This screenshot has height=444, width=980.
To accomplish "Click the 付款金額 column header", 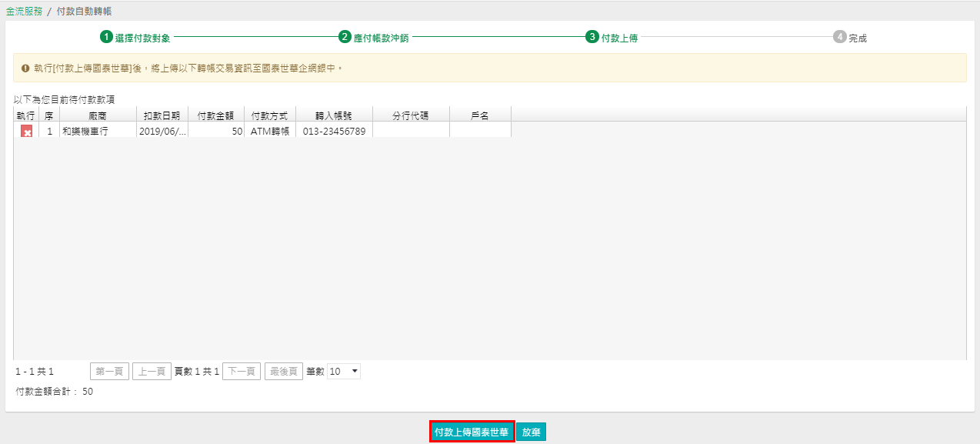I will click(x=216, y=115).
